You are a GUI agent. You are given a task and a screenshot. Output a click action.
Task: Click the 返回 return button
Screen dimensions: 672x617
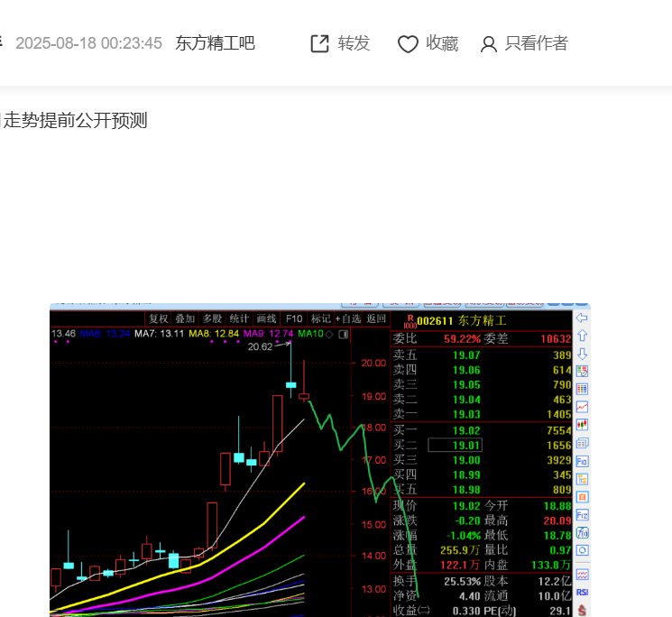[x=376, y=318]
